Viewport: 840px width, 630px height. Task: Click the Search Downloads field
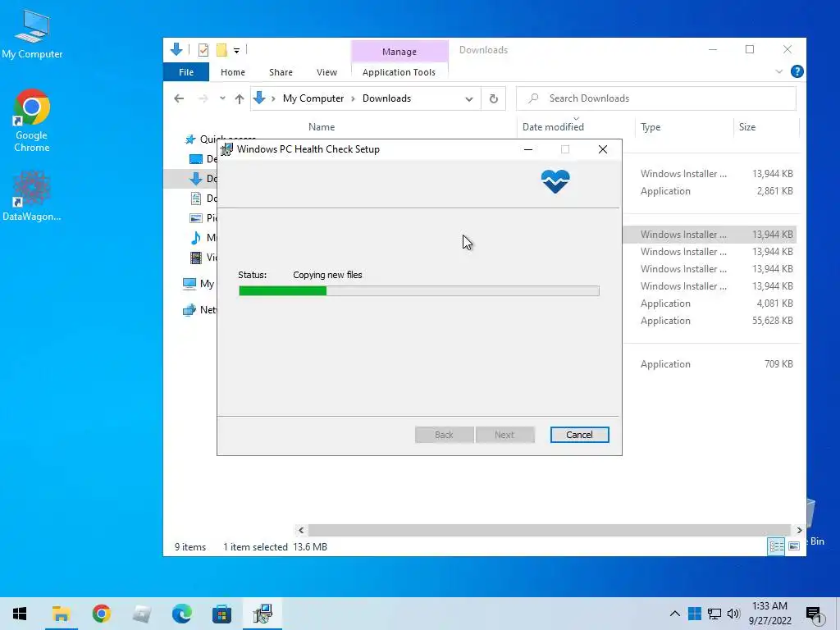[656, 98]
